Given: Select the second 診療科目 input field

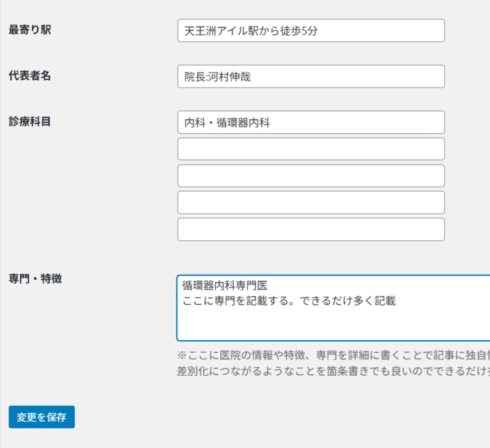Looking at the screenshot, I should [311, 149].
